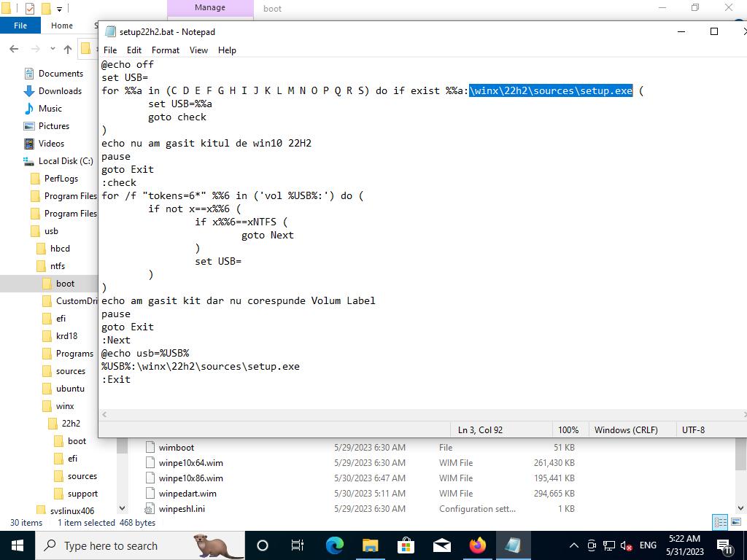Open Customize Quick Access Toolbar dropdown
747x560 pixels.
point(60,9)
